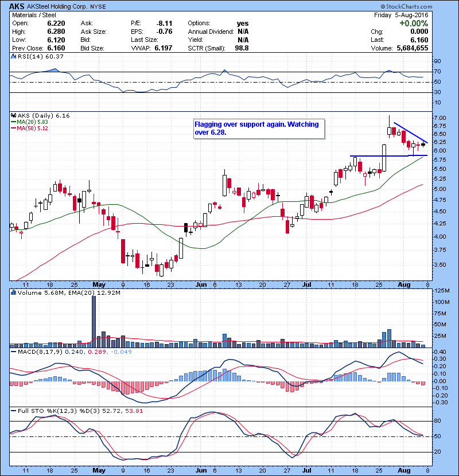
Task: Click the Volume 5.68M, EMA(20) 12.92M label
Action: click(69, 293)
